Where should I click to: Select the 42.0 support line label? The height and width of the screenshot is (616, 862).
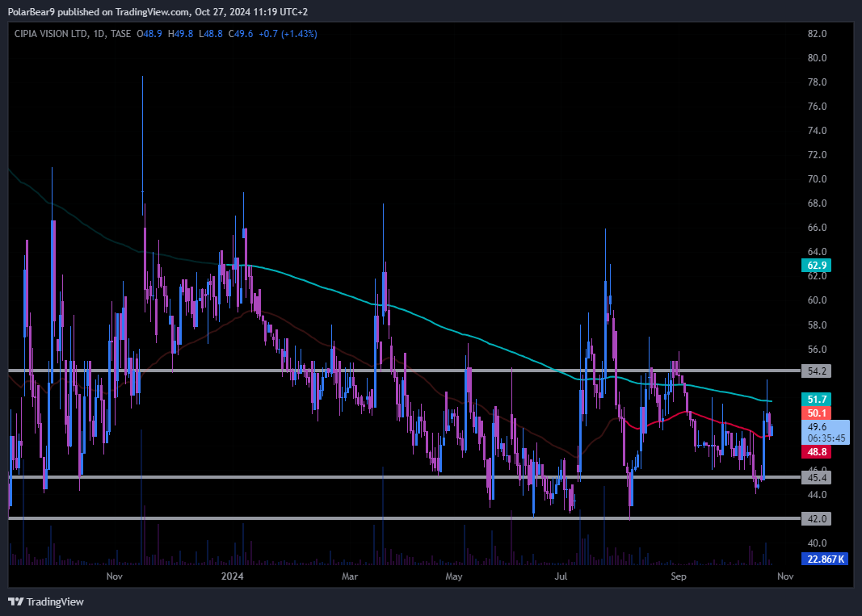click(818, 518)
